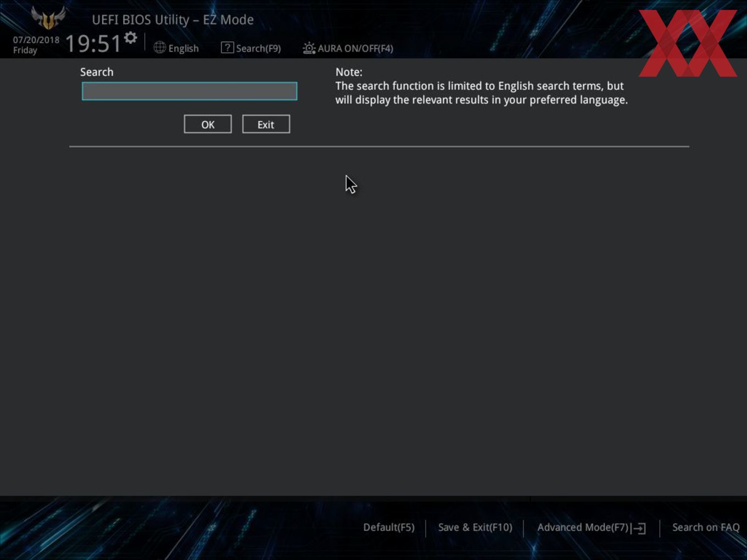Image resolution: width=747 pixels, height=560 pixels.
Task: Click the 07/20/2018 date text
Action: (36, 40)
